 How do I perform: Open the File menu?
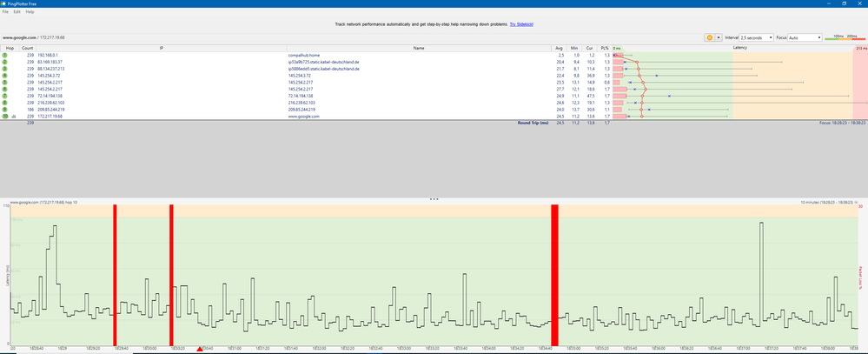click(5, 11)
